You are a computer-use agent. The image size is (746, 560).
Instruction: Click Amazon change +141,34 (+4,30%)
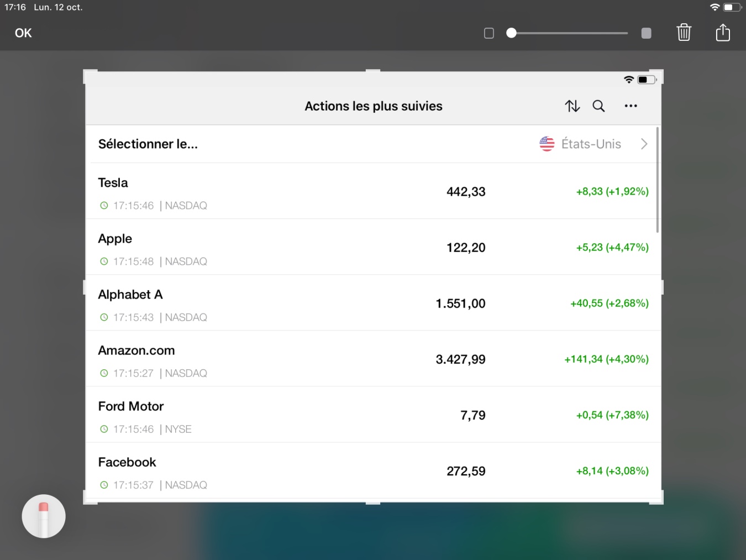pyautogui.click(x=606, y=359)
